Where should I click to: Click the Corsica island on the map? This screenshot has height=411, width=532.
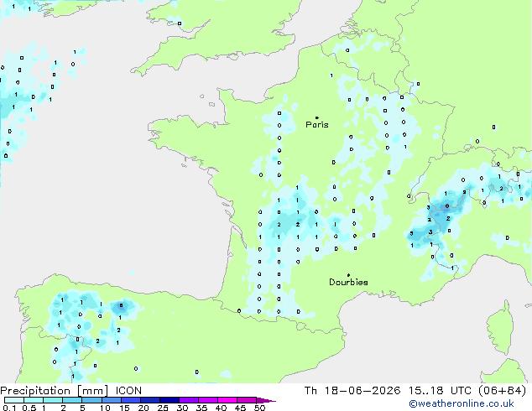click(x=501, y=326)
